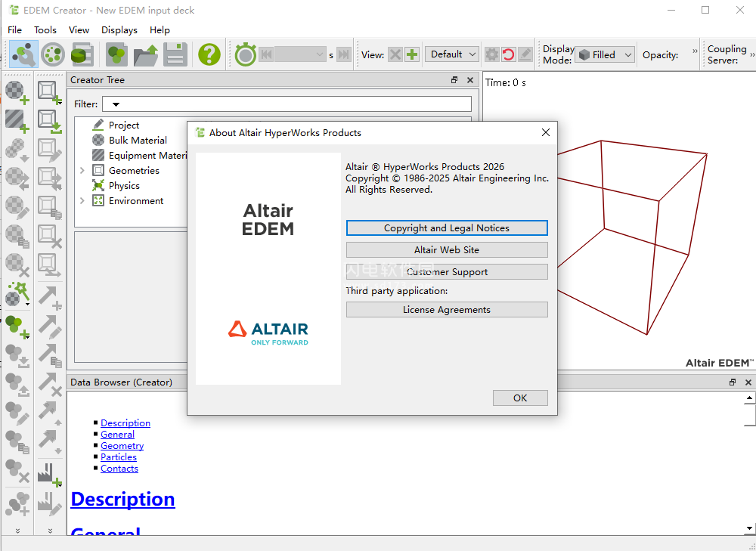Switch to the Simulator mode icon
The image size is (756, 551).
pos(52,54)
